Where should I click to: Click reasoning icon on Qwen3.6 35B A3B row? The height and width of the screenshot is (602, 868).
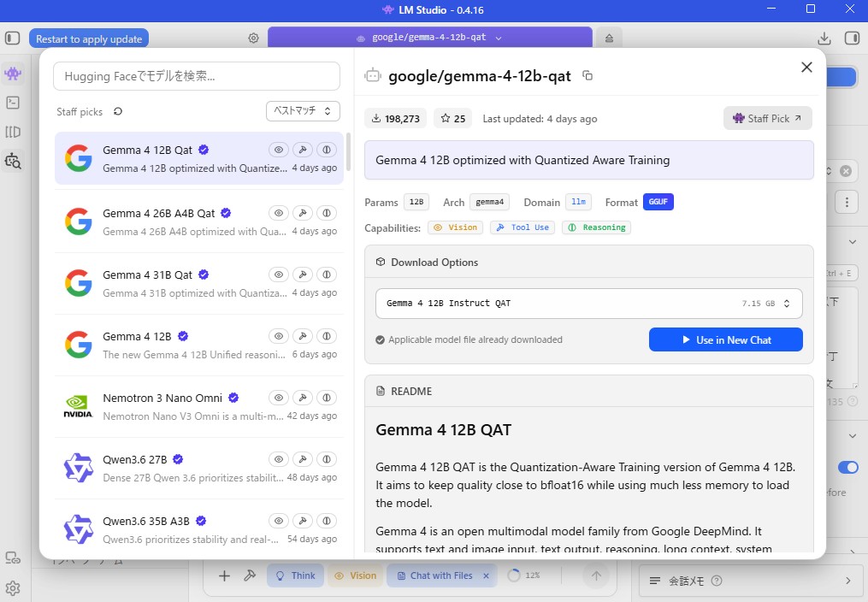pyautogui.click(x=327, y=521)
